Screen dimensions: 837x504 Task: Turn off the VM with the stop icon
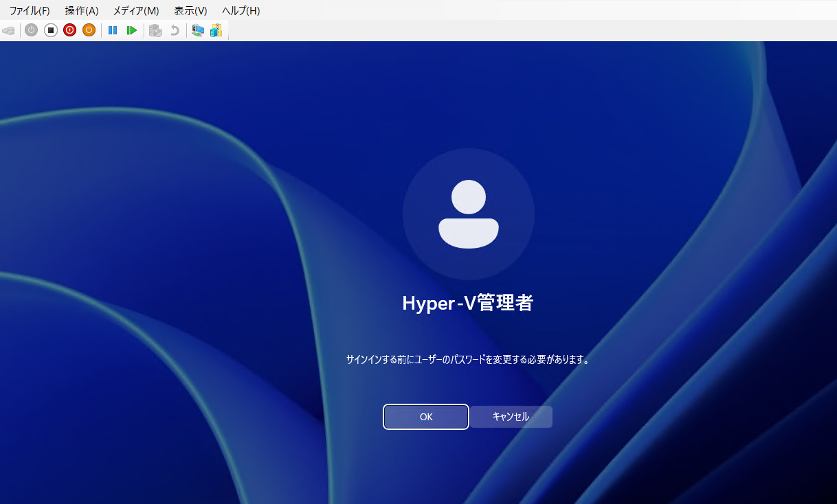click(x=50, y=30)
